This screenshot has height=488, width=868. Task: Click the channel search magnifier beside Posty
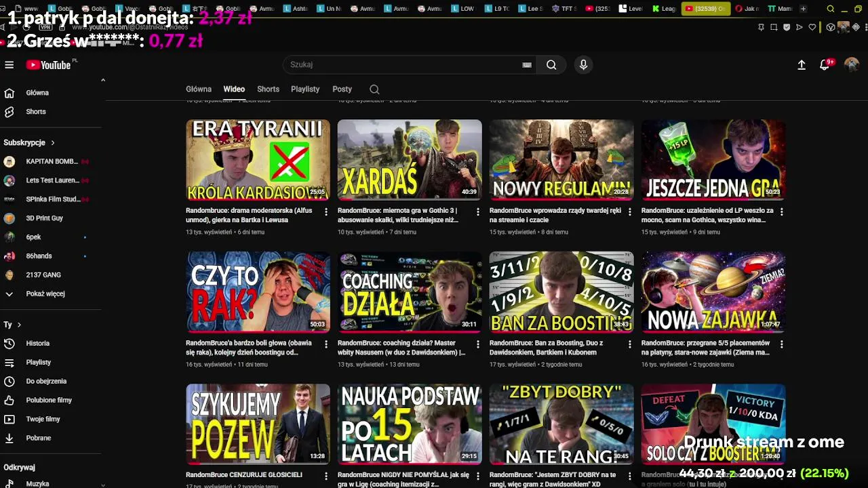[x=374, y=89]
